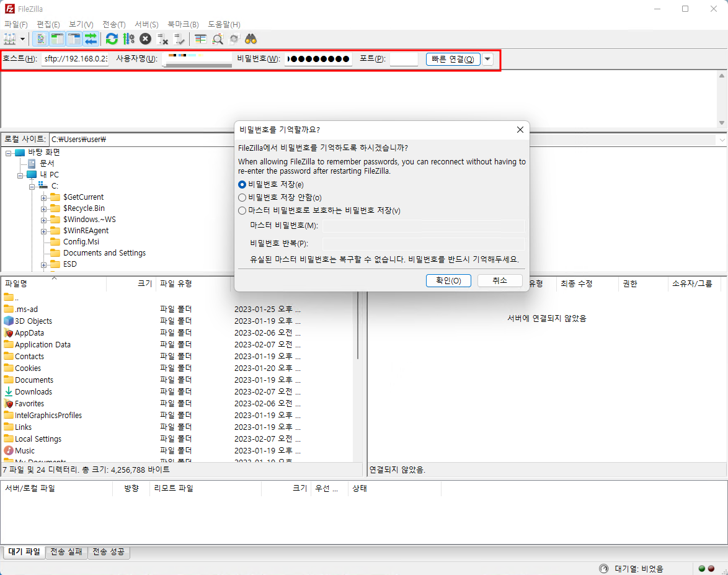Screen dimensions: 728x575
Task: Open the remote site path dropdown
Action: click(x=722, y=140)
